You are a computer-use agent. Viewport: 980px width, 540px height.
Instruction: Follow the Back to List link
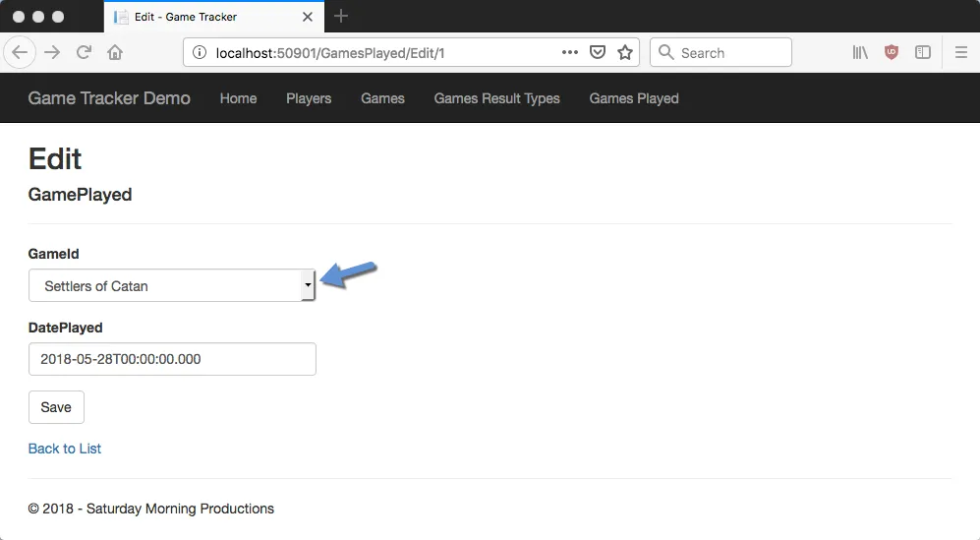tap(64, 449)
